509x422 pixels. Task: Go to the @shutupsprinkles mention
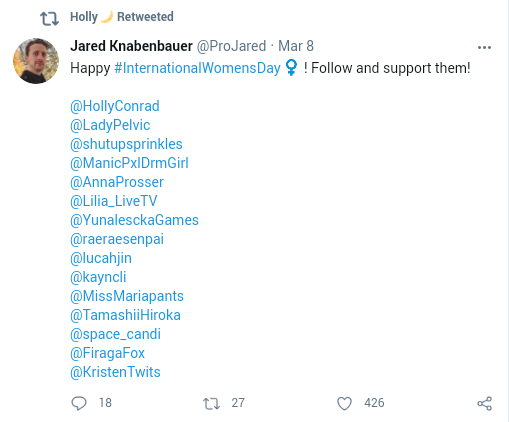tap(126, 144)
